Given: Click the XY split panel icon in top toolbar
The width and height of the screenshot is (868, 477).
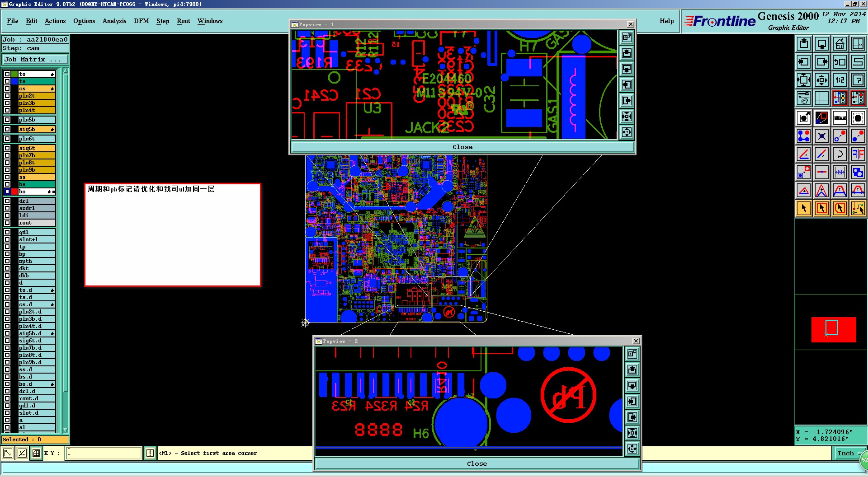Looking at the screenshot, I should coord(858,44).
